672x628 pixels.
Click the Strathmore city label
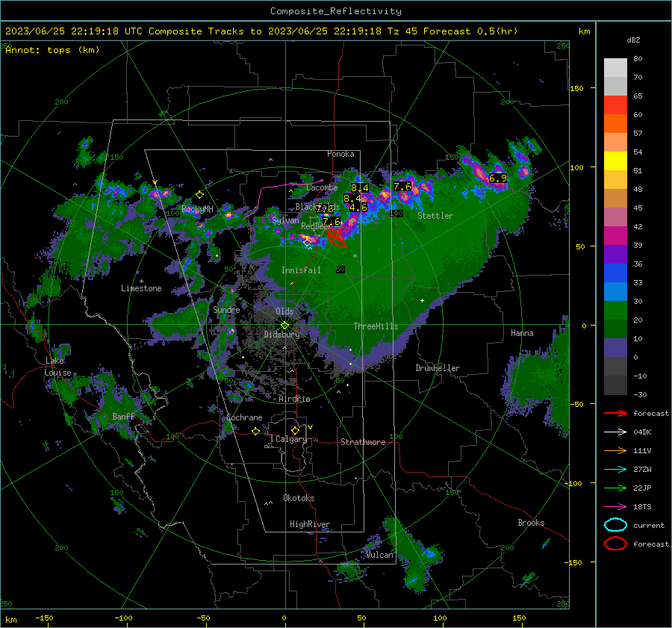(363, 442)
